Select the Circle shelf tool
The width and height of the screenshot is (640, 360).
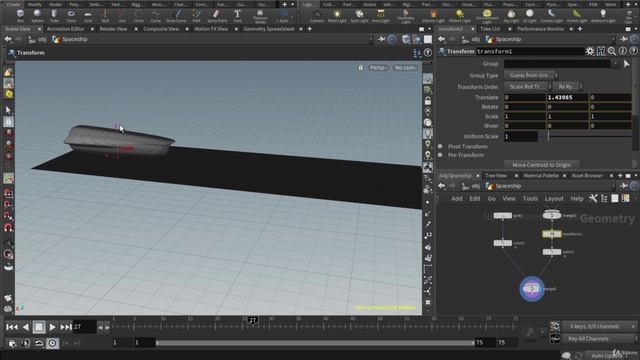(139, 16)
